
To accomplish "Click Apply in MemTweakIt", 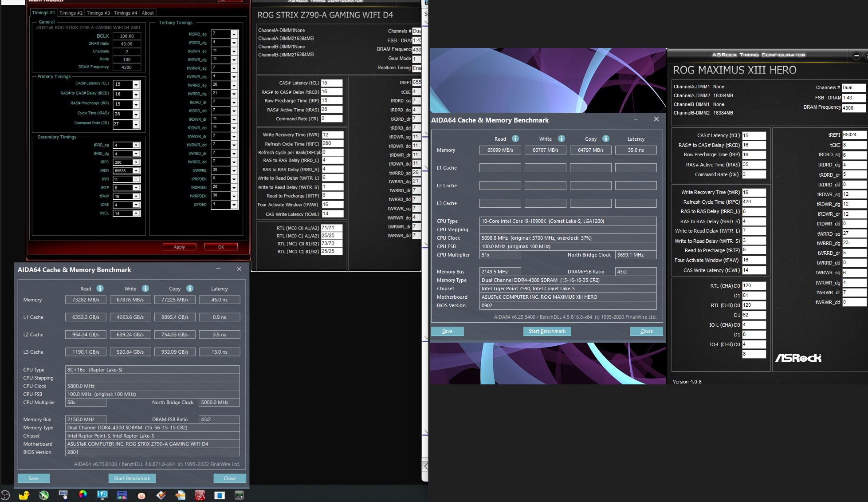I will 179,247.
